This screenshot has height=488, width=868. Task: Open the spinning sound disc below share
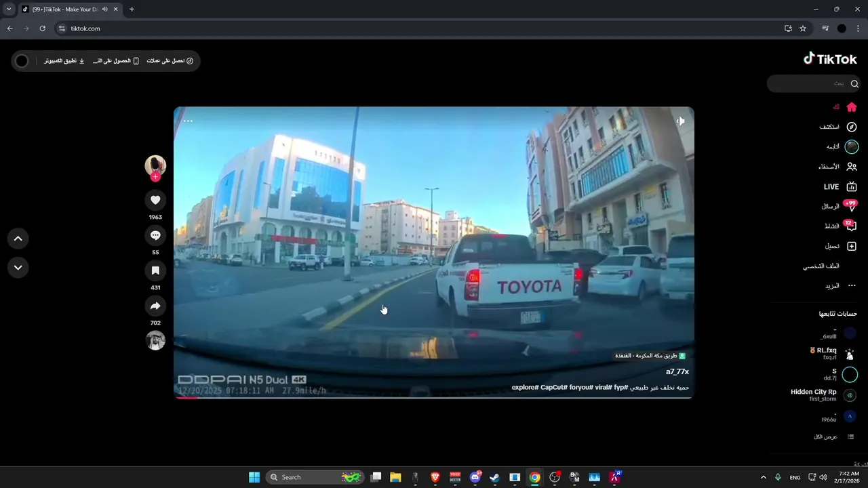[155, 340]
